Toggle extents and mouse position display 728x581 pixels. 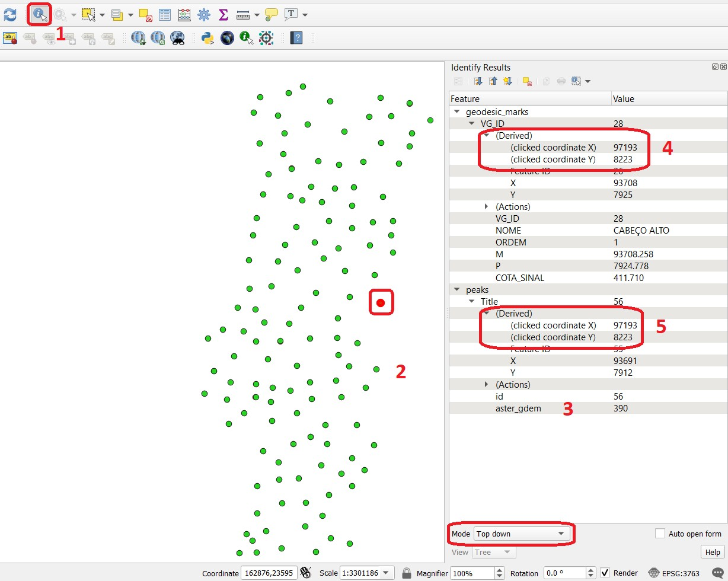[x=306, y=573]
